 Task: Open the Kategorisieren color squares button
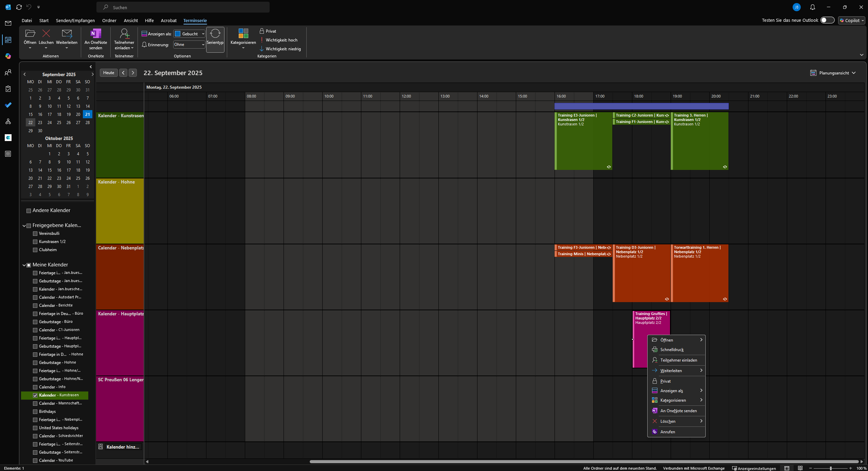[x=243, y=34]
